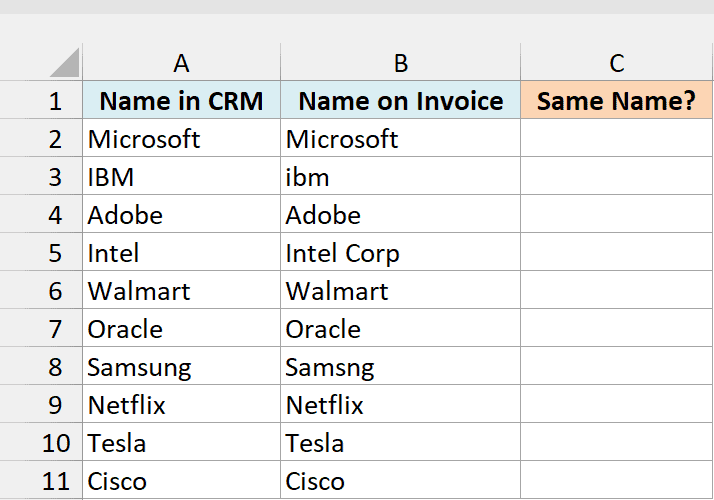
Task: Select cell A3 containing IBM
Action: [x=182, y=177]
